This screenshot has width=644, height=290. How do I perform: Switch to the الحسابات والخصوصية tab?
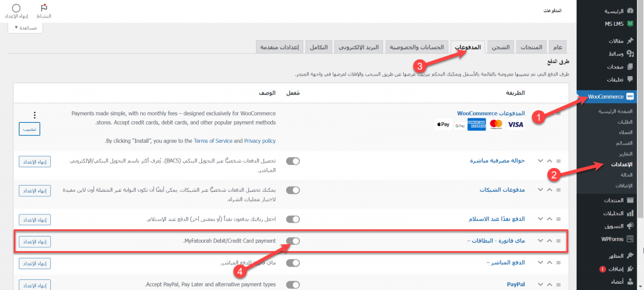[x=417, y=47]
